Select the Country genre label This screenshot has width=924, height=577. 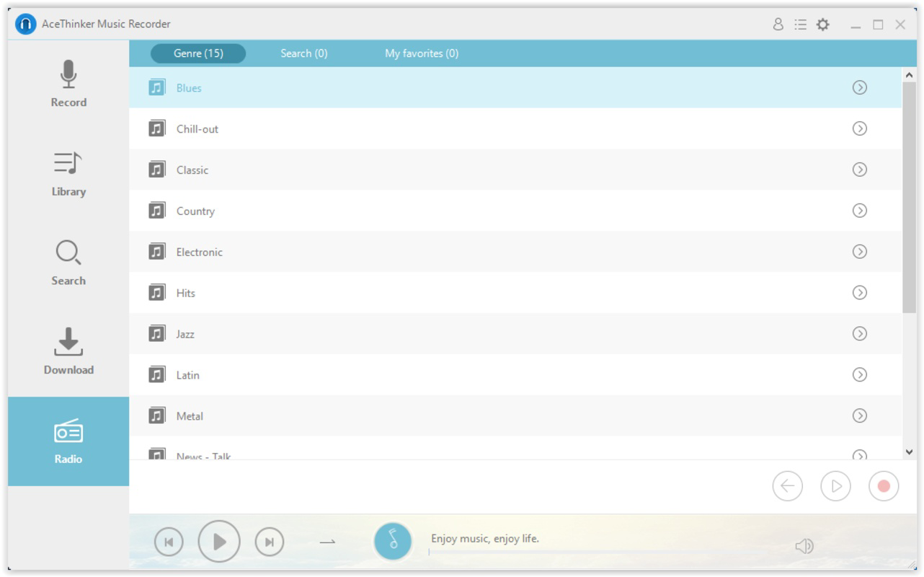tap(195, 211)
